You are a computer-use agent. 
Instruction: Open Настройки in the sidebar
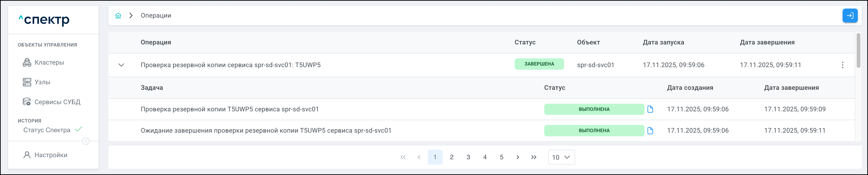(x=51, y=155)
